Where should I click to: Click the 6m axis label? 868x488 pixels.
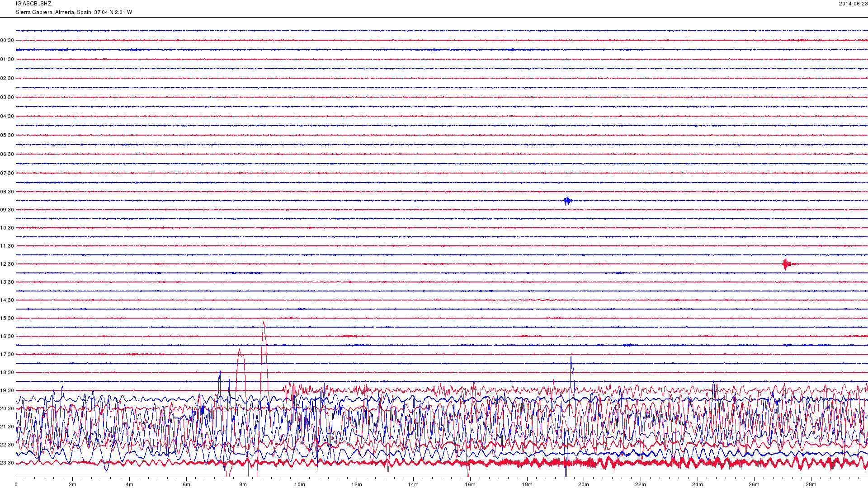pyautogui.click(x=186, y=485)
